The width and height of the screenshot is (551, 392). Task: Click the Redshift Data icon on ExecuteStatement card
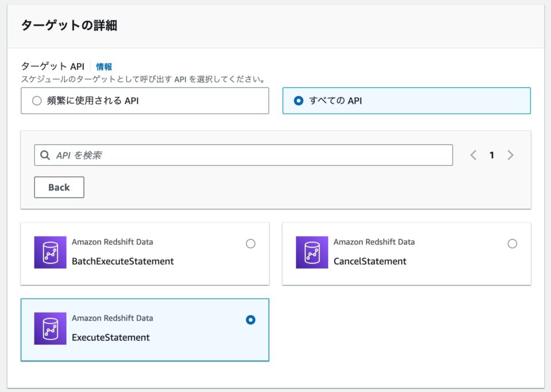tap(51, 328)
